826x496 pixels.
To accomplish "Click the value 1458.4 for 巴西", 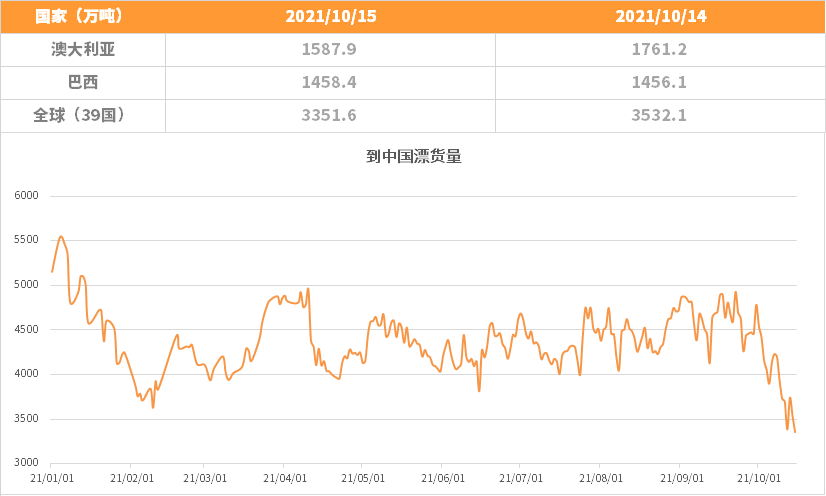I will tap(329, 83).
